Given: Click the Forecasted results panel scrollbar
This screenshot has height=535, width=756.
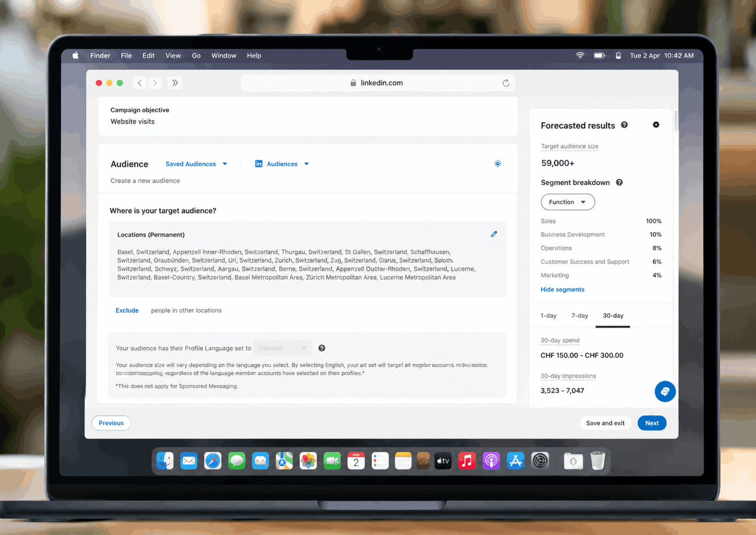Looking at the screenshot, I should (x=675, y=121).
